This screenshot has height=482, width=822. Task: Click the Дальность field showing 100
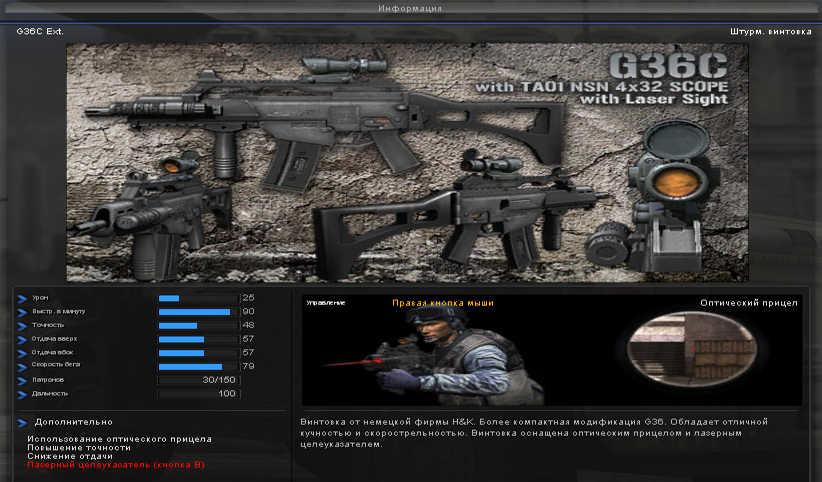pyautogui.click(x=199, y=393)
